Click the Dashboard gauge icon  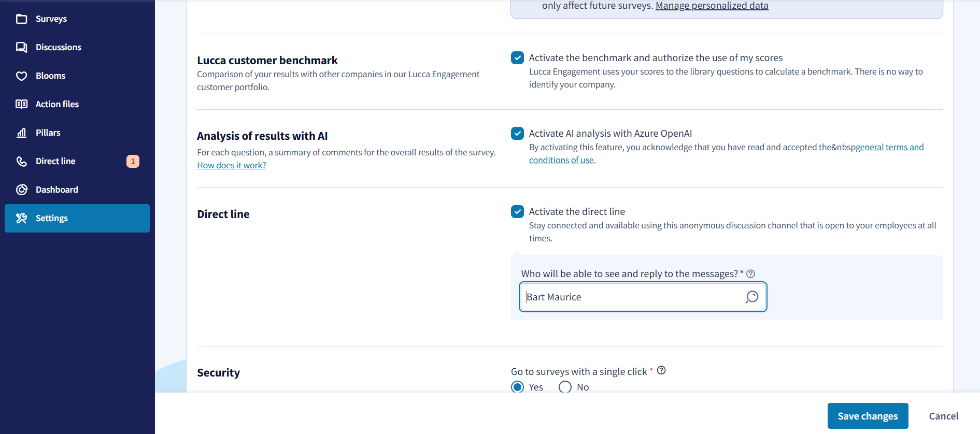(21, 190)
